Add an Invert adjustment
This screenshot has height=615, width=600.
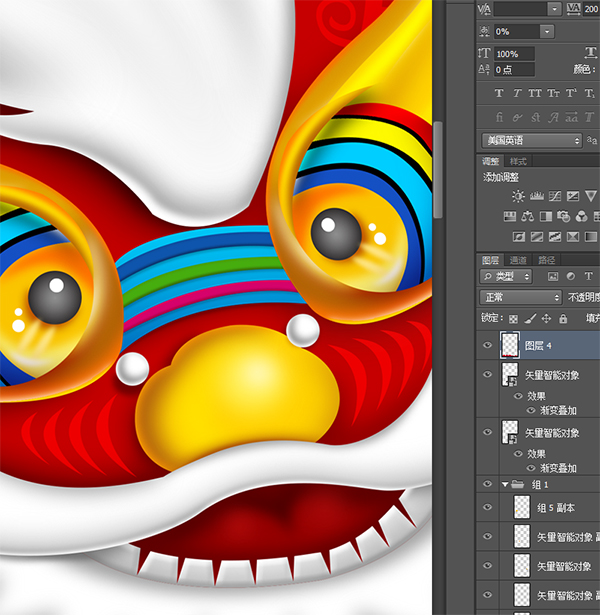point(518,237)
